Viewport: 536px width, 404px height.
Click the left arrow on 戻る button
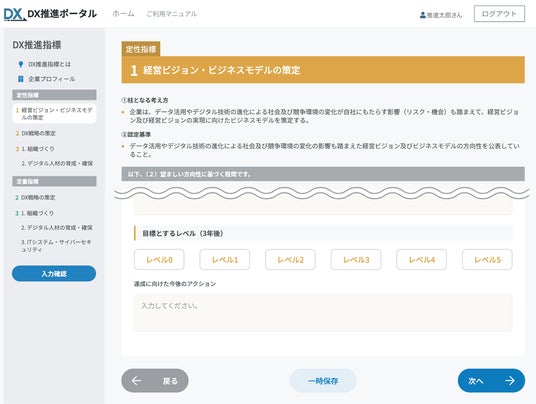click(136, 380)
